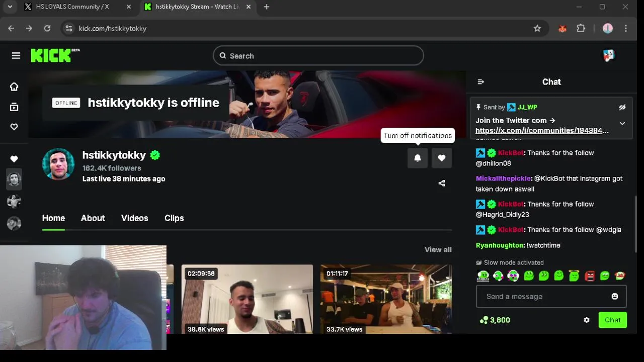Screen dimensions: 644x362
Task: Focus the Send a message field
Action: click(551, 296)
